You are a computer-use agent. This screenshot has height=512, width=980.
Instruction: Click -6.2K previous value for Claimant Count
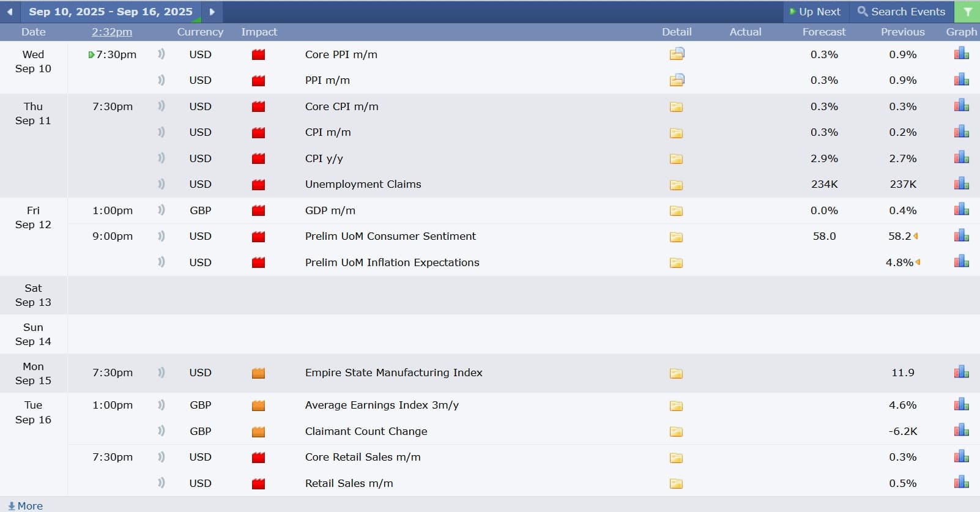(x=903, y=431)
